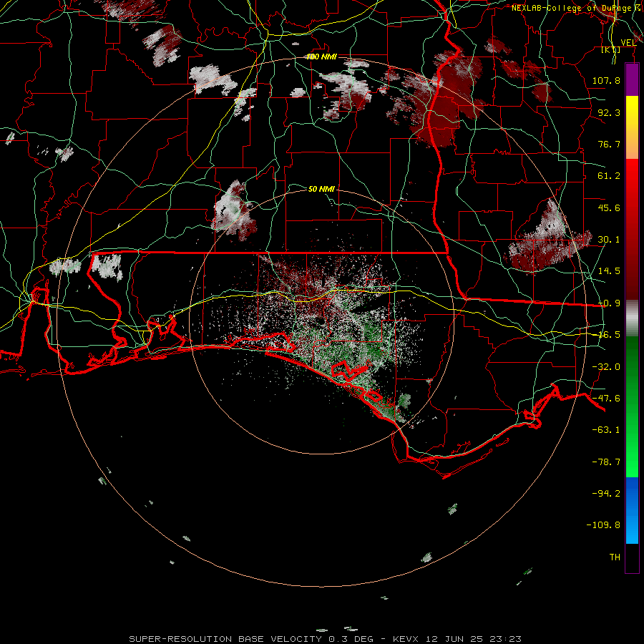
Task: Select the -47.6 scale value
Action: [606, 399]
